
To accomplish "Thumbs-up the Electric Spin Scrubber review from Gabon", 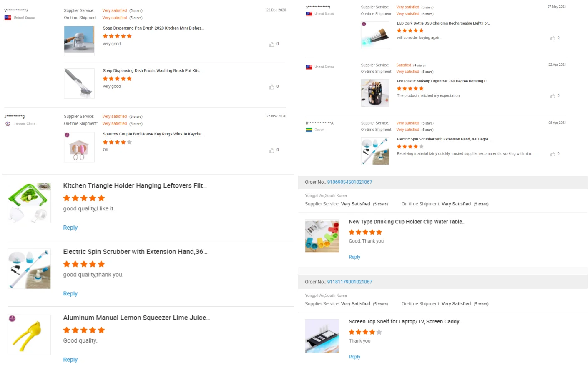I will click(x=553, y=154).
